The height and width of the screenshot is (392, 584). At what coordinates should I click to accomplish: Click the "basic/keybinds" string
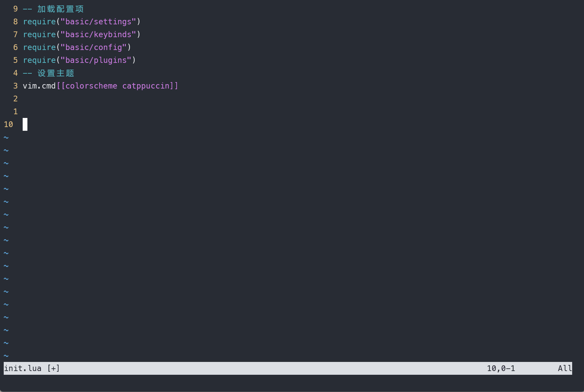(98, 34)
